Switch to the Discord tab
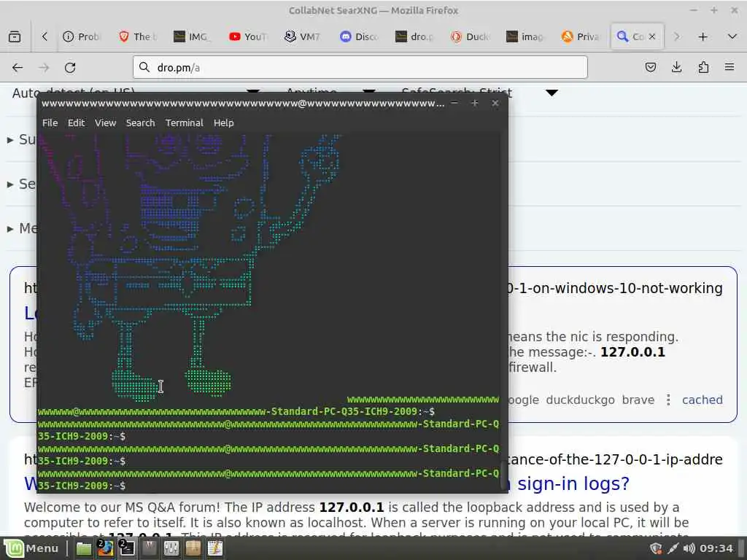This screenshot has height=560, width=747. click(x=359, y=36)
